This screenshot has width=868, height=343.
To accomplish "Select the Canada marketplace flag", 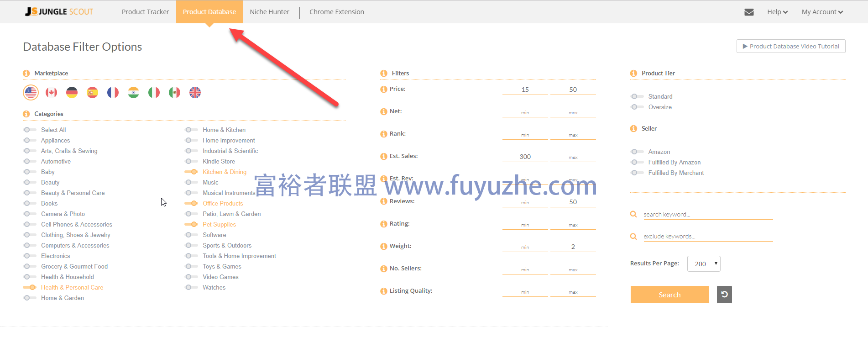I will point(52,93).
